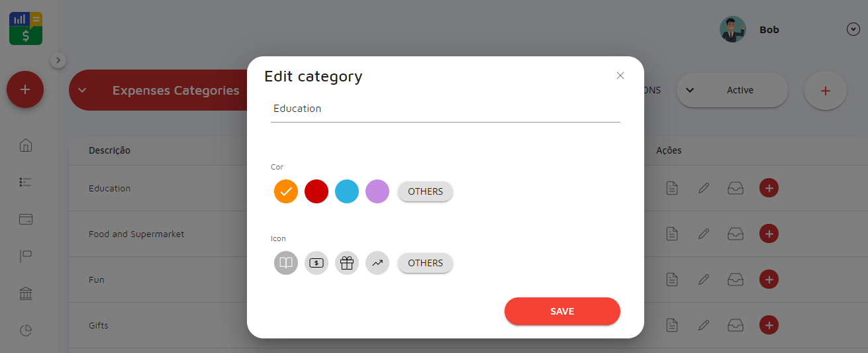868x353 pixels.
Task: Choose the money bill icon
Action: click(316, 263)
